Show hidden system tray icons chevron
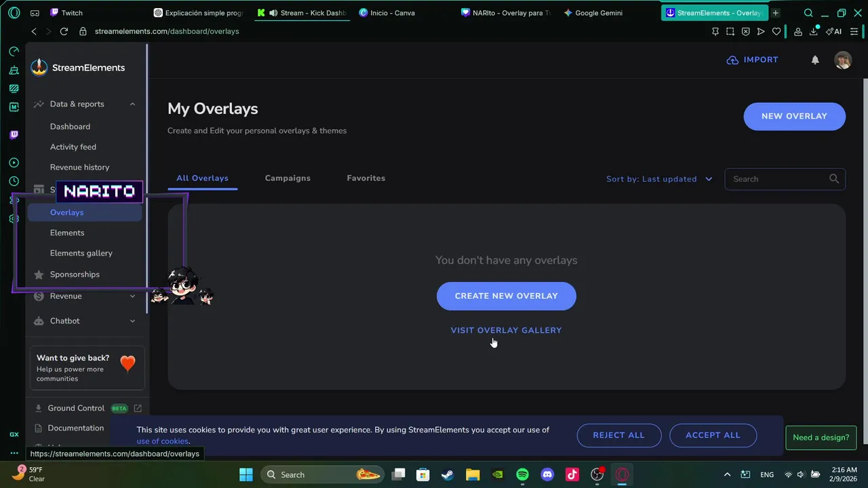 [x=727, y=474]
